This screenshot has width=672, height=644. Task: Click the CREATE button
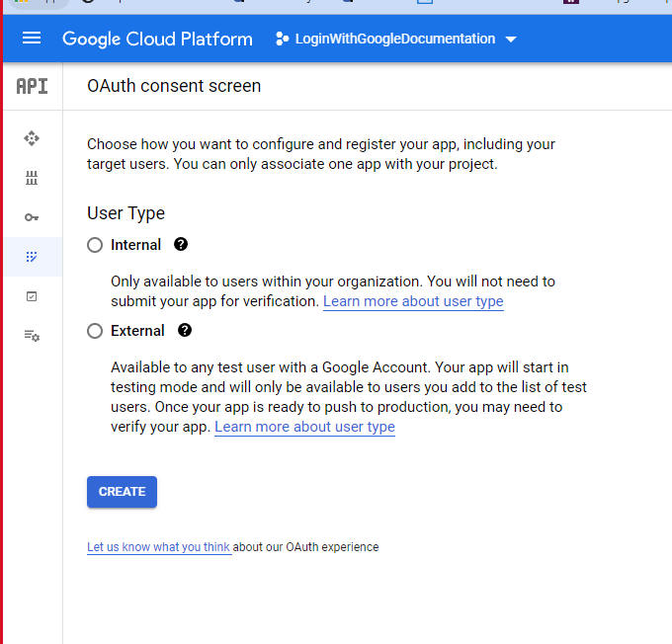tap(122, 492)
